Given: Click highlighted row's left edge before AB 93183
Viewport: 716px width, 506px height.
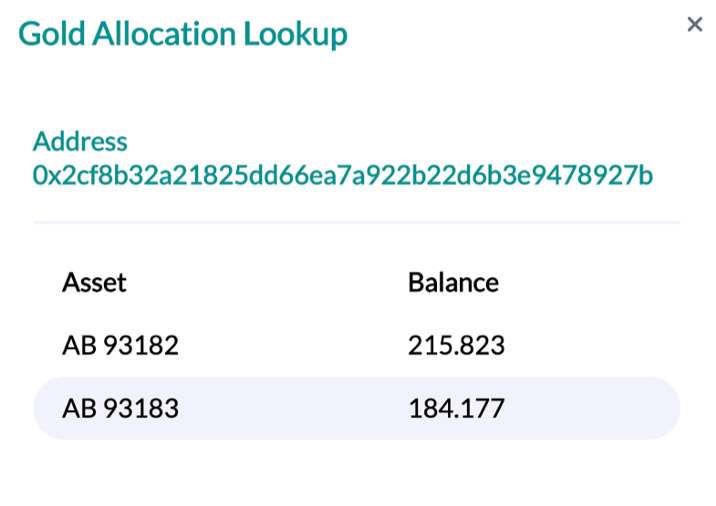Looking at the screenshot, I should coord(47,408).
